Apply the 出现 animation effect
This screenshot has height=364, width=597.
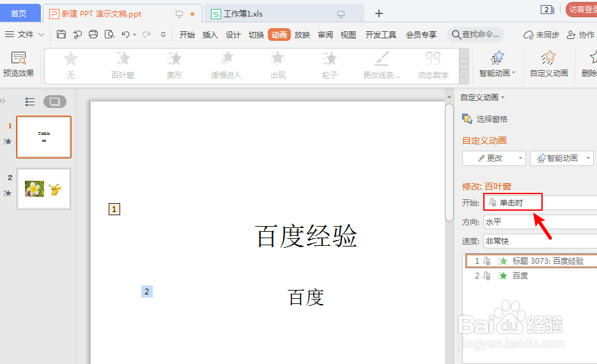click(278, 65)
